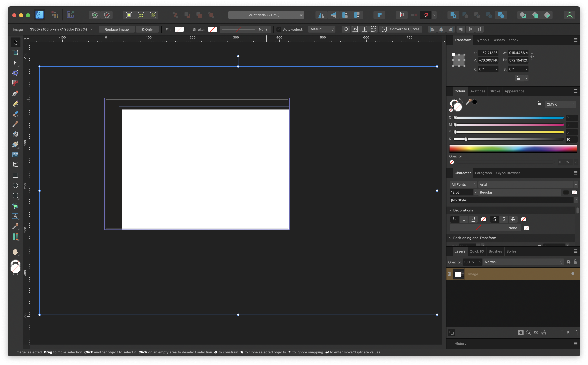Select the Ellipse tool
This screenshot has width=588, height=365.
tap(16, 185)
